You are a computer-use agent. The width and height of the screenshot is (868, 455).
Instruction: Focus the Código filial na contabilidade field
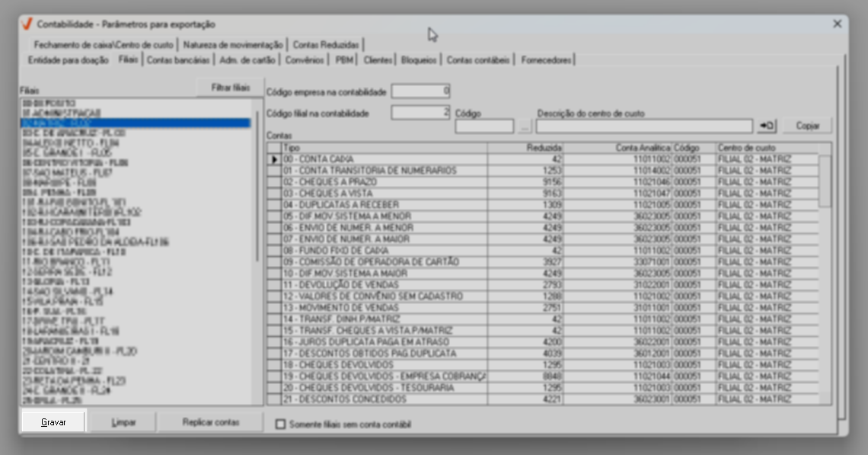click(x=421, y=113)
